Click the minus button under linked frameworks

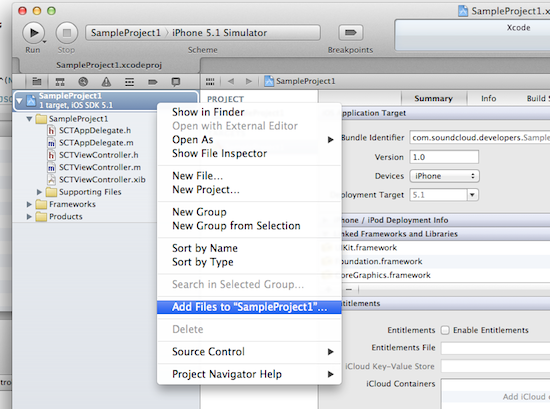tap(349, 289)
